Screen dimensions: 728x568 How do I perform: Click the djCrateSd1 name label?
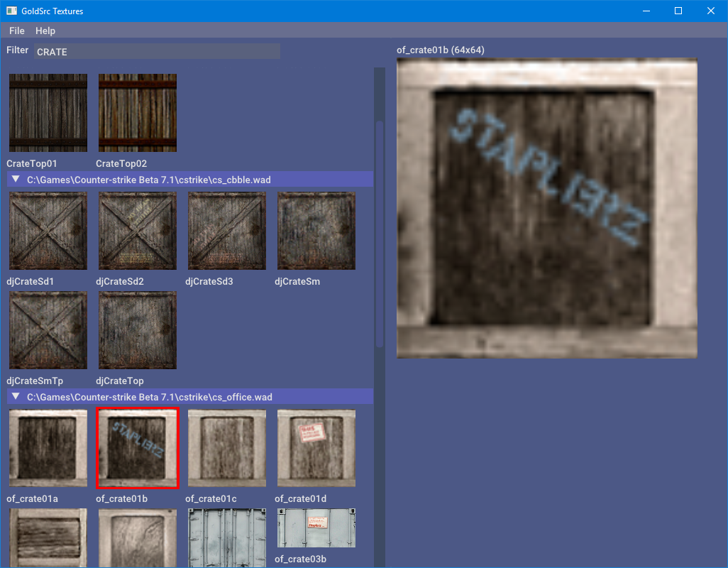point(31,281)
